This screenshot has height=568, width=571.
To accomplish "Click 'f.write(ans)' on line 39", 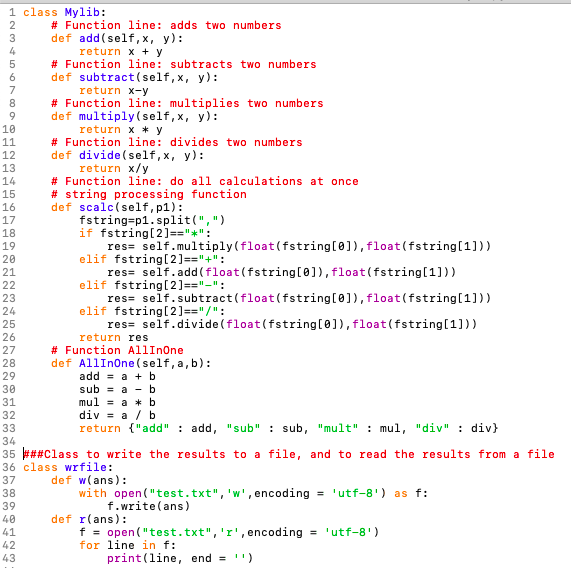I will click(x=149, y=506).
